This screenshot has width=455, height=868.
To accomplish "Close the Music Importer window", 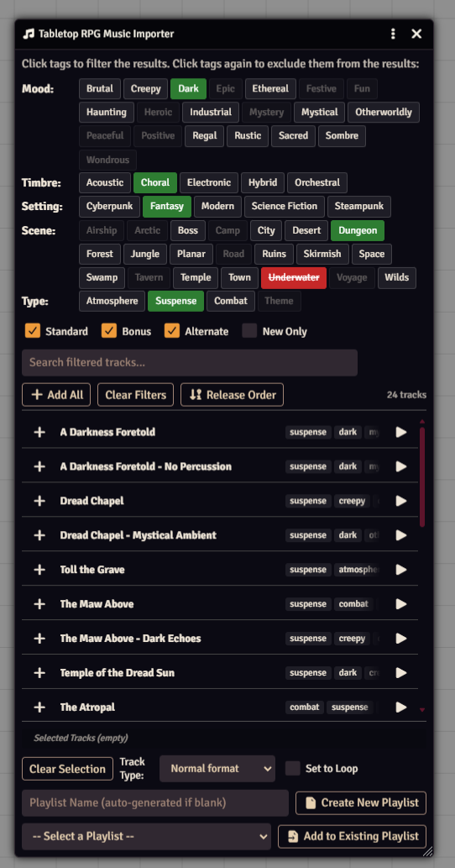I will 417,34.
